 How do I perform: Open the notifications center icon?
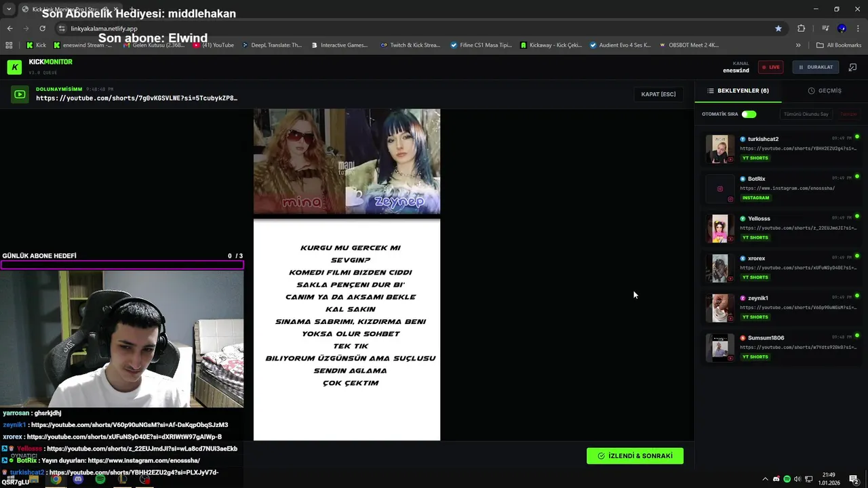coord(854,479)
